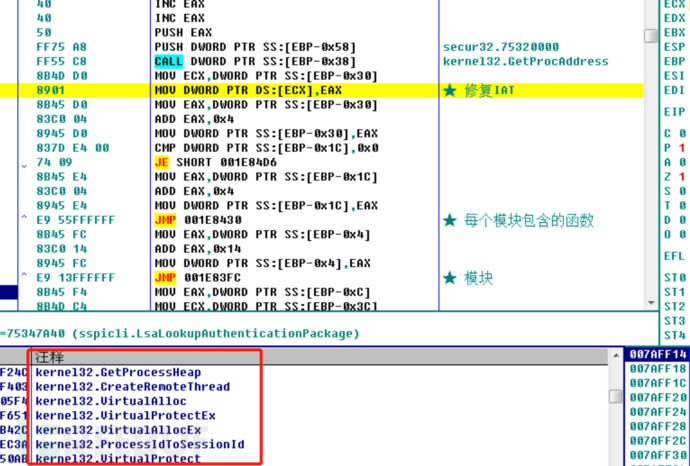Viewport: 690px width, 466px height.
Task: Click the ★ 修复IAT comment
Action: click(478, 90)
